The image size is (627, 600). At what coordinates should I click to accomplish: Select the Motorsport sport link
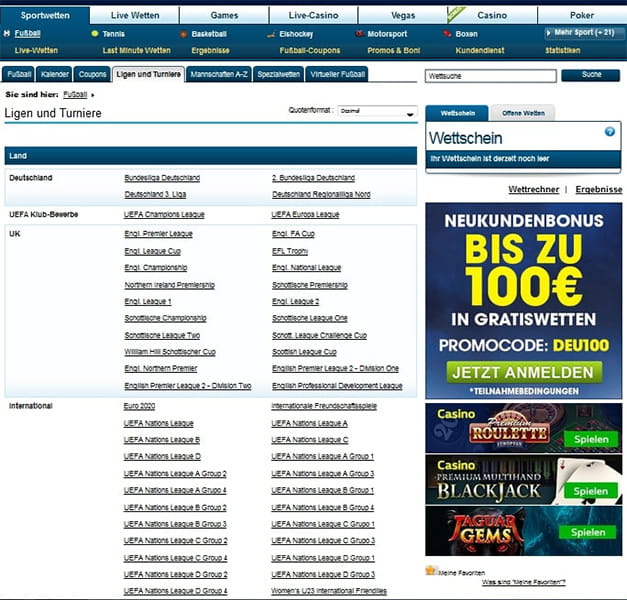click(387, 34)
